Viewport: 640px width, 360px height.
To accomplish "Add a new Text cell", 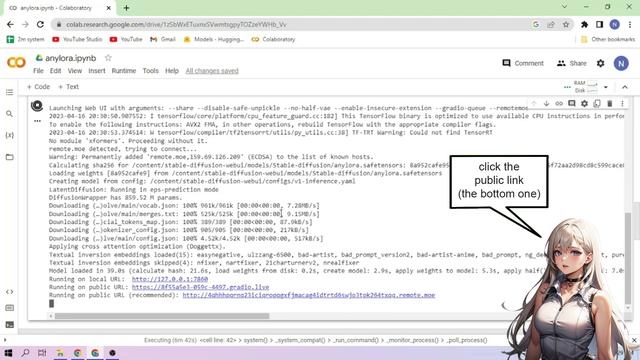I will point(68,87).
